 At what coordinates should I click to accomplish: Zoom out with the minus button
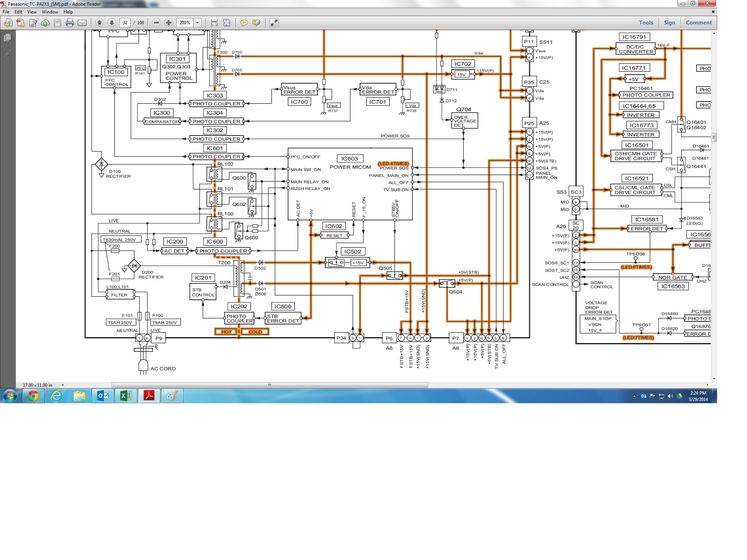[x=156, y=23]
